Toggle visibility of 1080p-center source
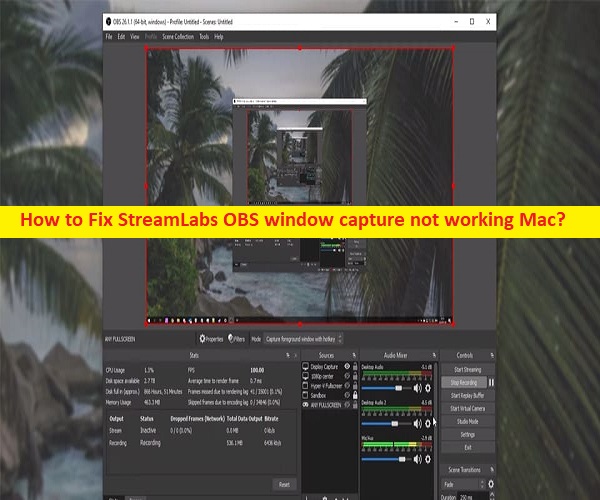The height and width of the screenshot is (500, 600). [347, 376]
